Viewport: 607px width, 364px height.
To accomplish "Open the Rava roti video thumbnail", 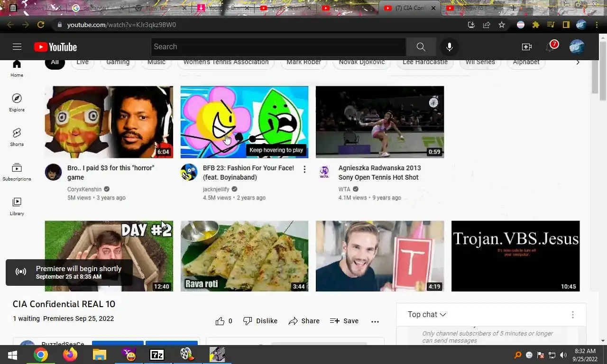I will 244,256.
